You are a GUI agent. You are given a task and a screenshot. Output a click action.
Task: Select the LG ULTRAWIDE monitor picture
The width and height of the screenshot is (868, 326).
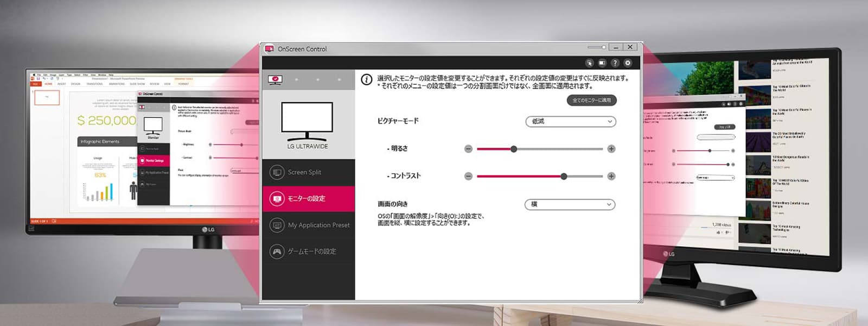coord(307,120)
